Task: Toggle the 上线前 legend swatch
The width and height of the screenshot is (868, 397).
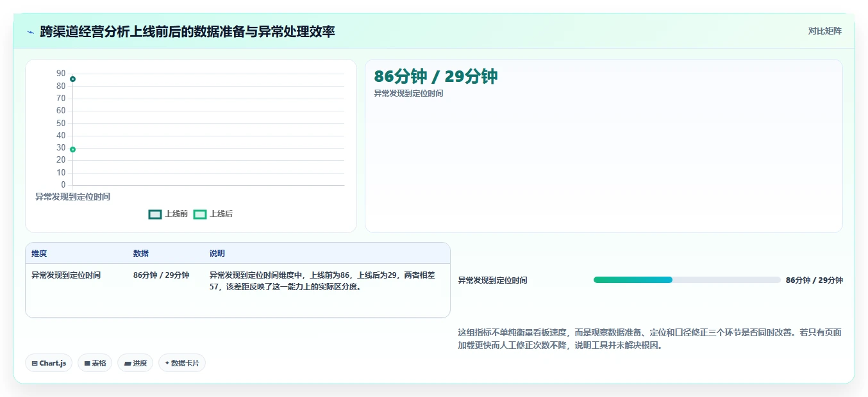Action: pyautogui.click(x=155, y=214)
